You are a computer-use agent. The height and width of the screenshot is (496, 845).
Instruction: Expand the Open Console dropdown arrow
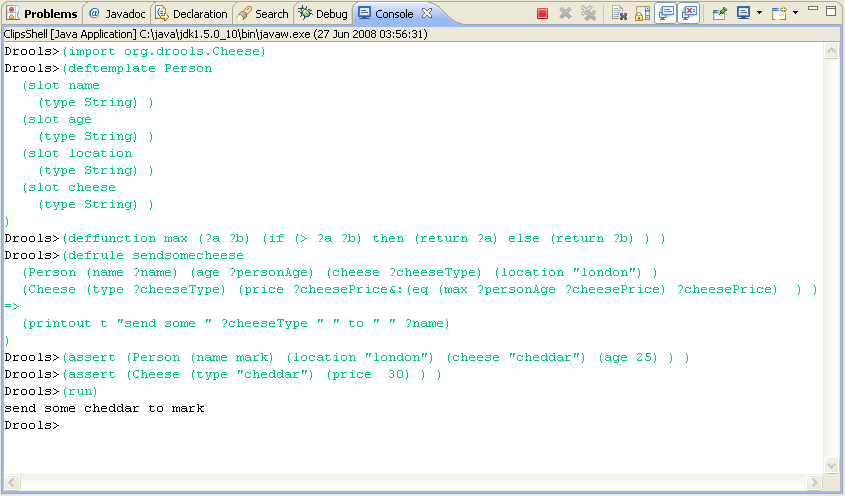pyautogui.click(x=796, y=14)
